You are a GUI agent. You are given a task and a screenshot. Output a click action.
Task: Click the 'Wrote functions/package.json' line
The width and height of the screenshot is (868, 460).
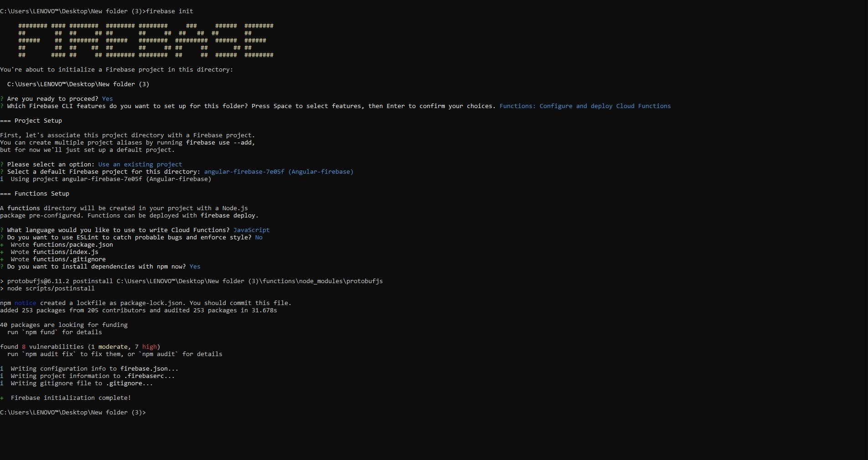[x=62, y=245]
